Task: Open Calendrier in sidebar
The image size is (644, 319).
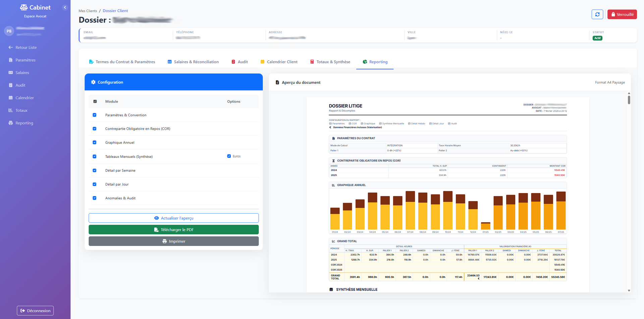Action: click(x=24, y=98)
